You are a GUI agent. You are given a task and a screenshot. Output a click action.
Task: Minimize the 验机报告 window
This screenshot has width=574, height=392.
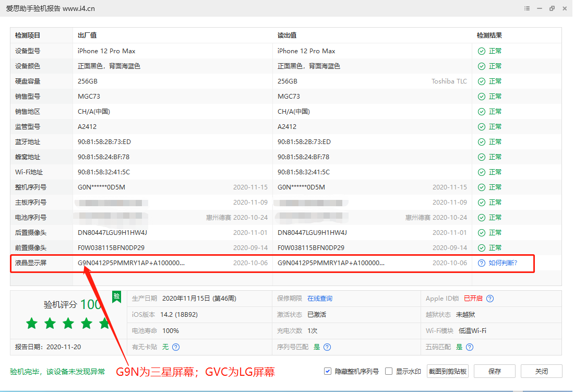[x=539, y=8]
